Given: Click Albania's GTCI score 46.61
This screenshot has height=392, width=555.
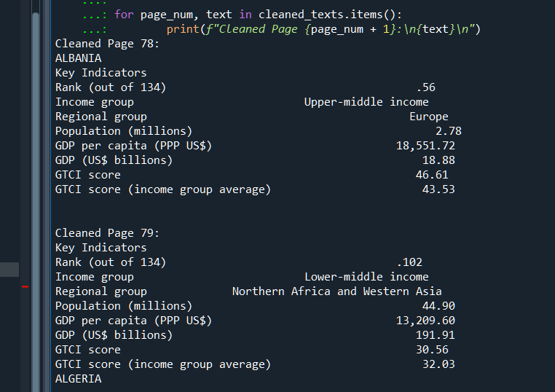Looking at the screenshot, I should pos(432,175).
